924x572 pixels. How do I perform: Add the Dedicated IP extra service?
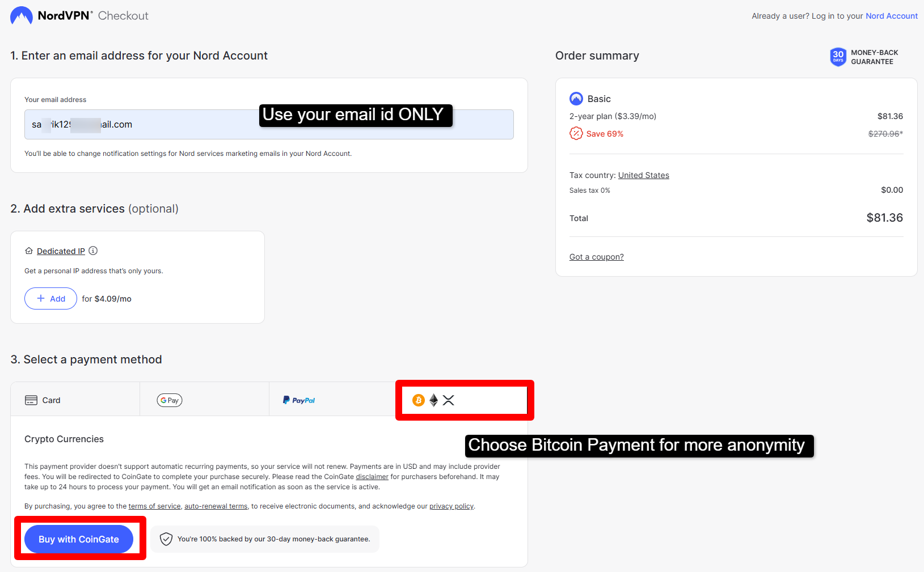50,299
